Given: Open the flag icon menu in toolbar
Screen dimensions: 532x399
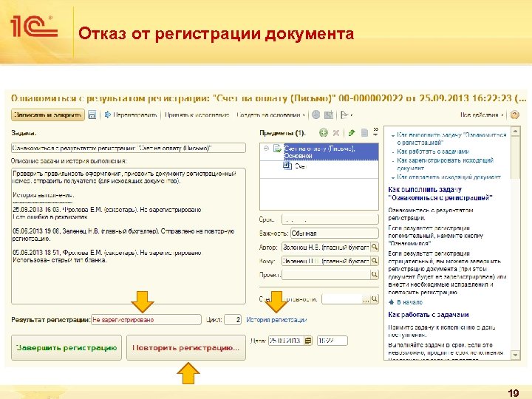Looking at the screenshot, I should [347, 115].
